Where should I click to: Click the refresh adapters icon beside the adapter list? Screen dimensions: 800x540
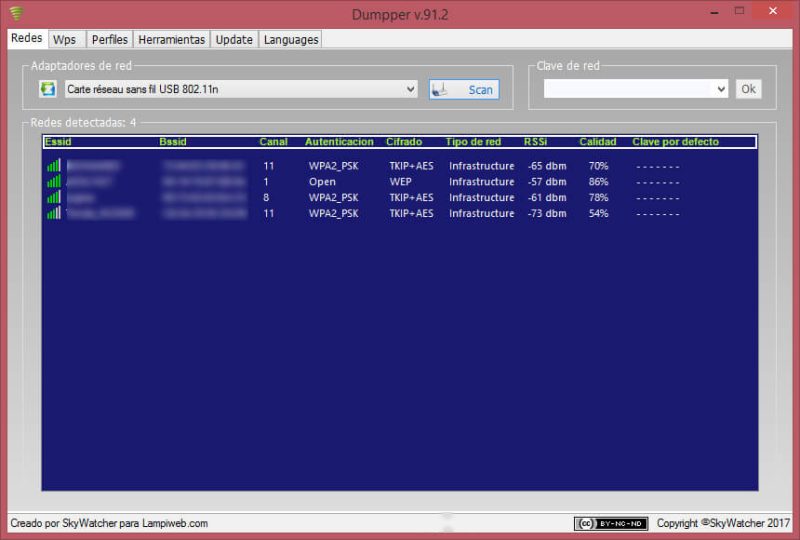48,89
